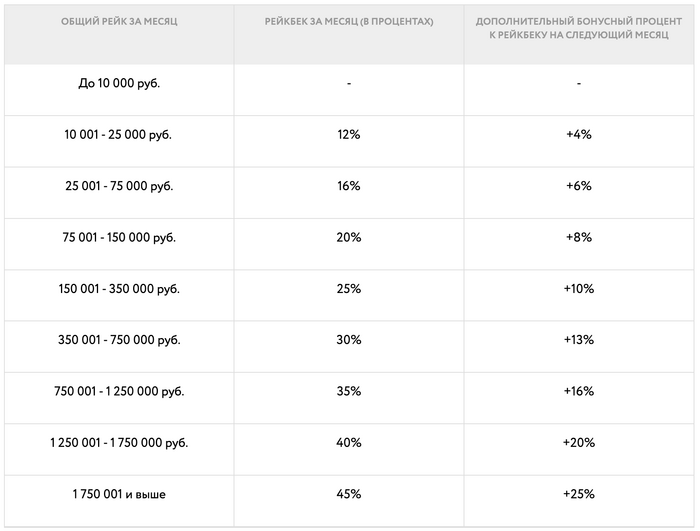Select the "150 001 - 350 000 руб." cell
Screen dimensions: 700x531
coord(118,289)
